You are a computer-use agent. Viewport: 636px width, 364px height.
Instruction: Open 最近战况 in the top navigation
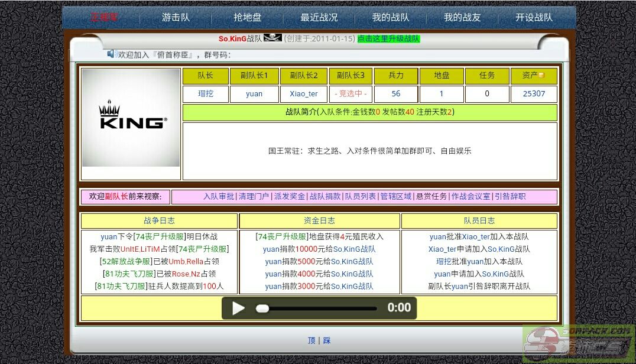[319, 17]
